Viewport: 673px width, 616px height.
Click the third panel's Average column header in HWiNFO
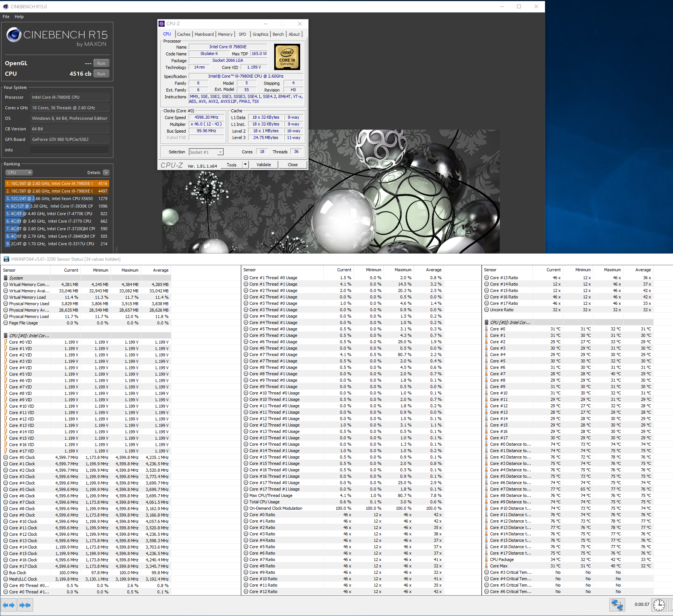point(639,270)
